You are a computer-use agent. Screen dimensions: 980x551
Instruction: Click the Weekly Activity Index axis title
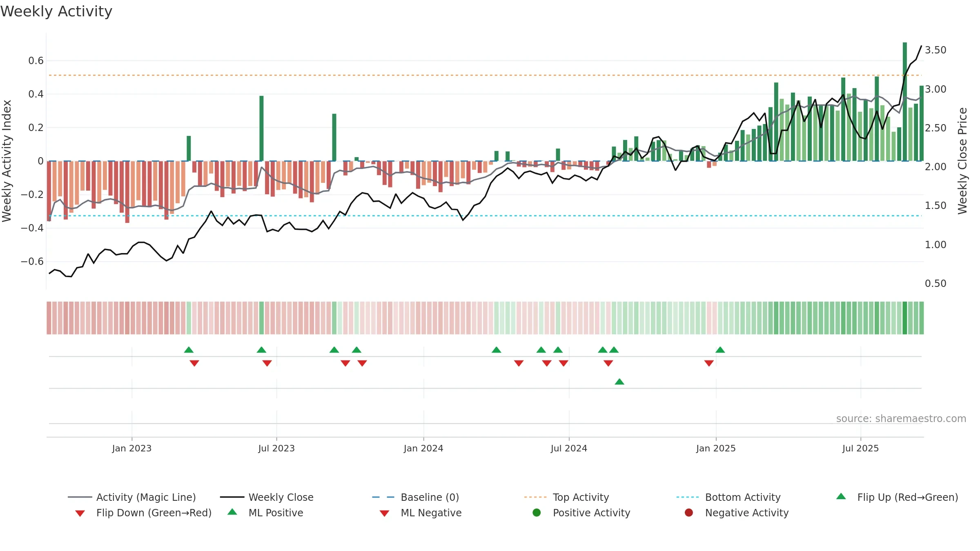[7, 161]
